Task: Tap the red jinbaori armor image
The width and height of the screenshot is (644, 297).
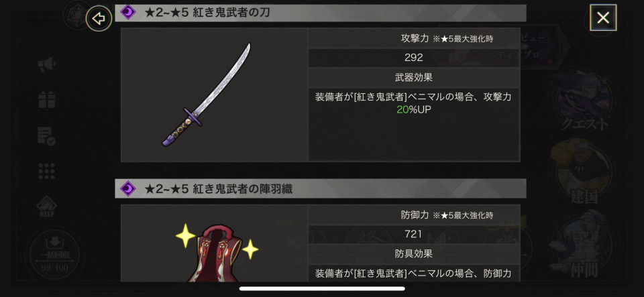Action: click(x=215, y=253)
